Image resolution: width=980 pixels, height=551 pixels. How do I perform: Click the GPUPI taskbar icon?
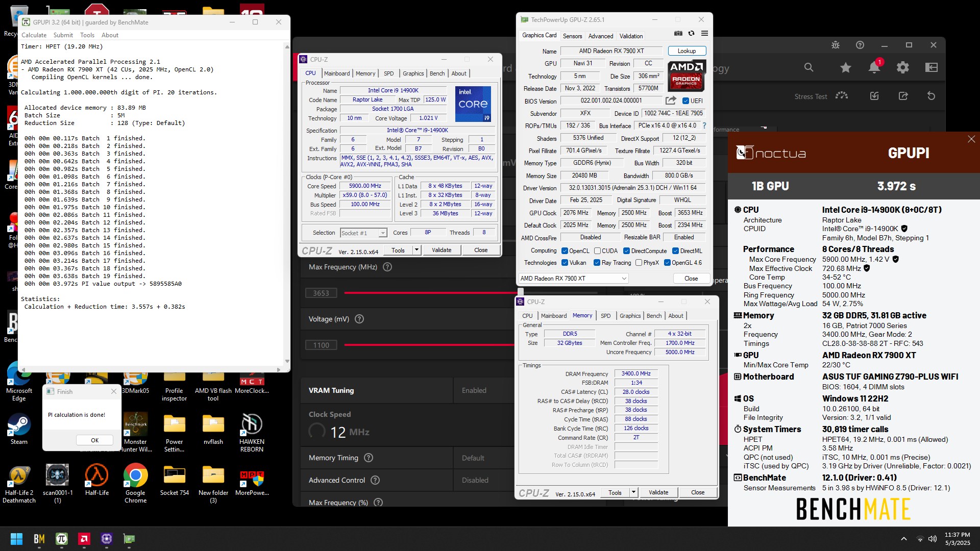click(62, 539)
